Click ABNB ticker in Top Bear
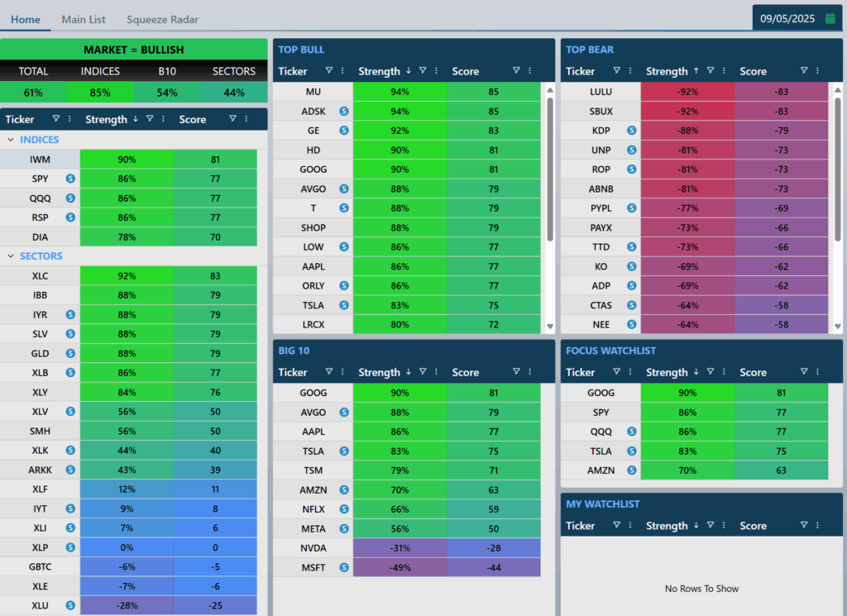The width and height of the screenshot is (847, 616). (601, 189)
